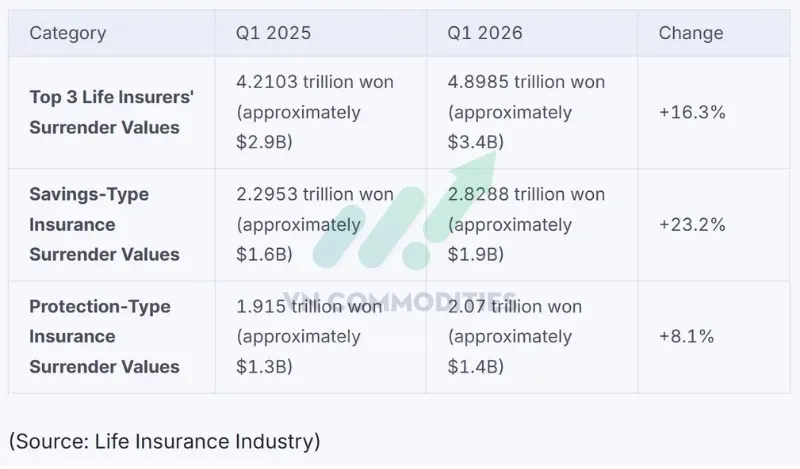The width and height of the screenshot is (800, 469).
Task: Select the Q1 2026 column header
Action: click(485, 33)
